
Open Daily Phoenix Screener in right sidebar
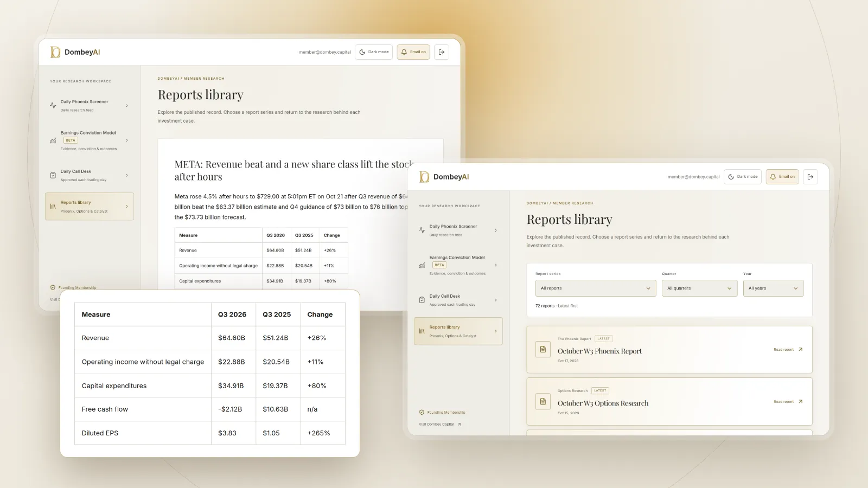coord(458,230)
